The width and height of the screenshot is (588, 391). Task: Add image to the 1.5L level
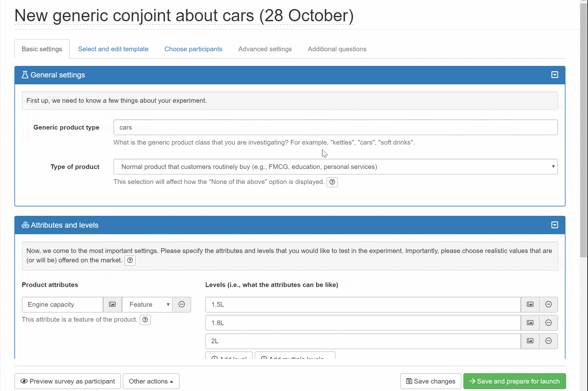530,304
